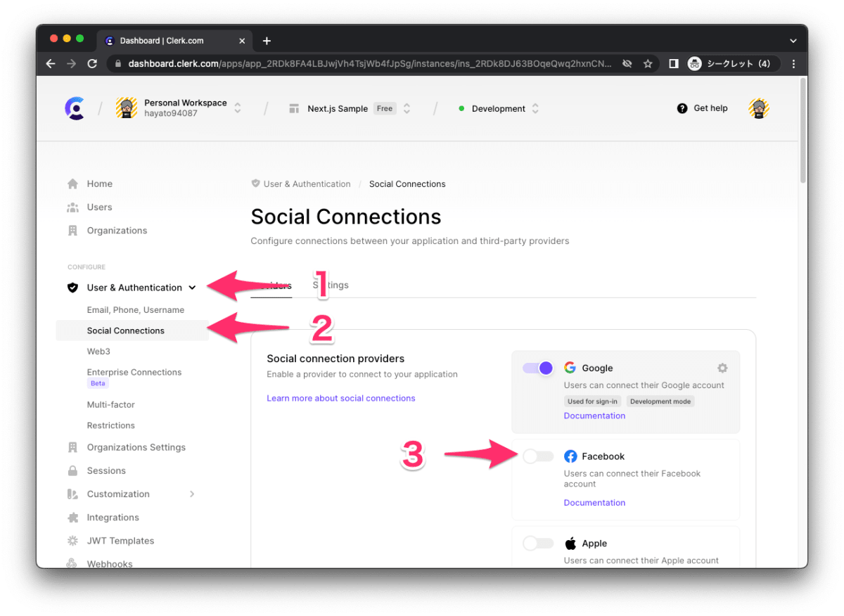Image resolution: width=844 pixels, height=616 pixels.
Task: Click User & Authentication breadcrumb
Action: pos(307,184)
